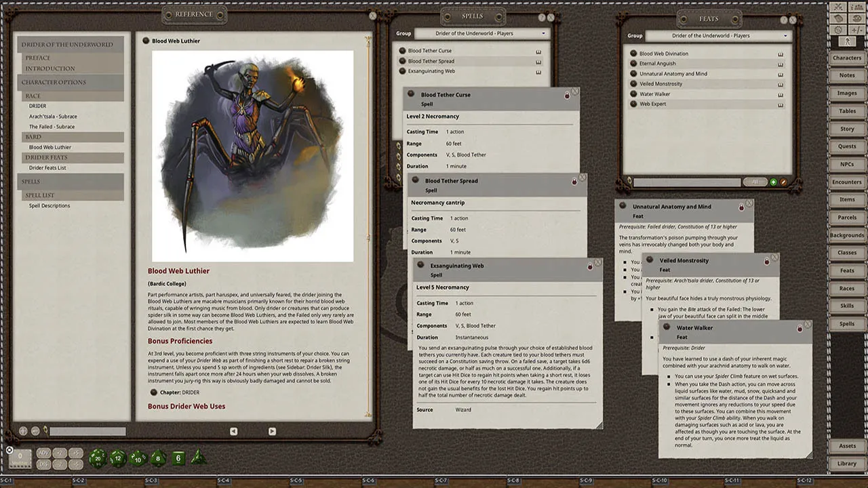The width and height of the screenshot is (868, 488).
Task: Roll the green d10 die
Action: point(138,457)
